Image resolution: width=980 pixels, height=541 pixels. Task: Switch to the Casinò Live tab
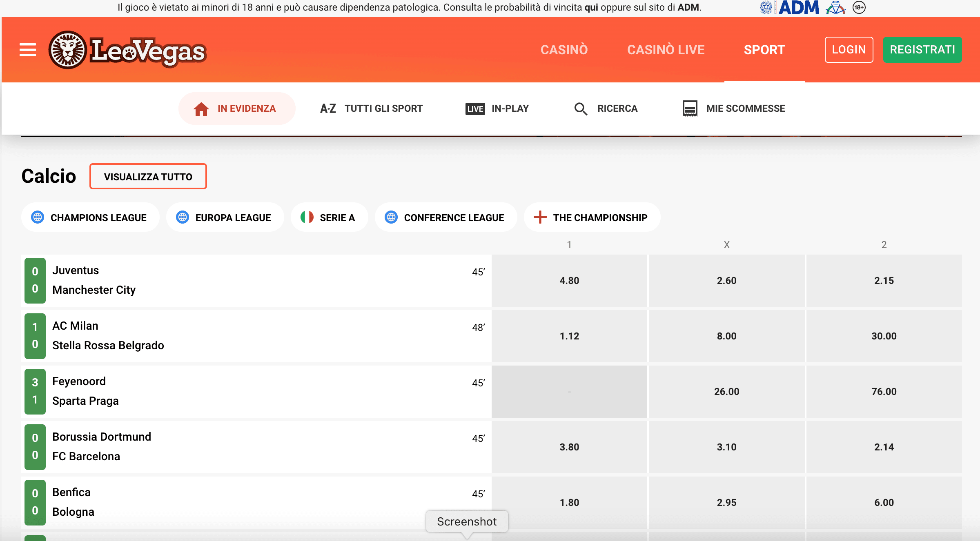click(666, 50)
